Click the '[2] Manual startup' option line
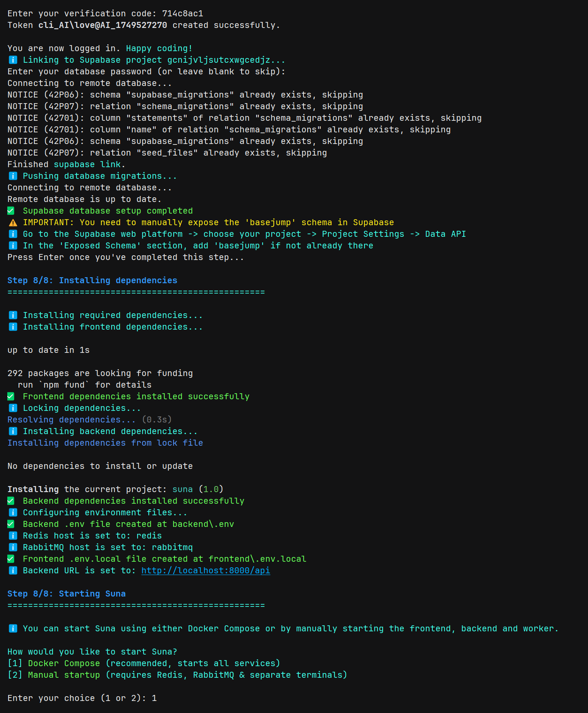Viewport: 588px width, 713px height. click(178, 675)
